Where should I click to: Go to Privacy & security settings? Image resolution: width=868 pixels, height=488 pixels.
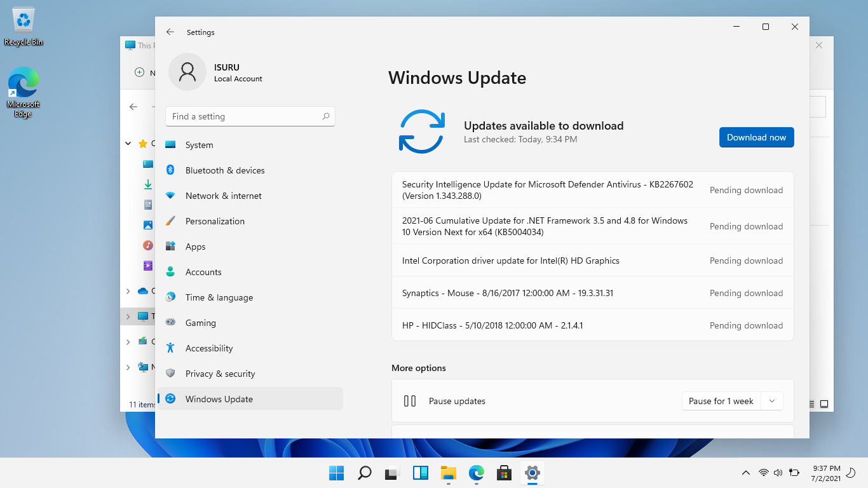250,374
